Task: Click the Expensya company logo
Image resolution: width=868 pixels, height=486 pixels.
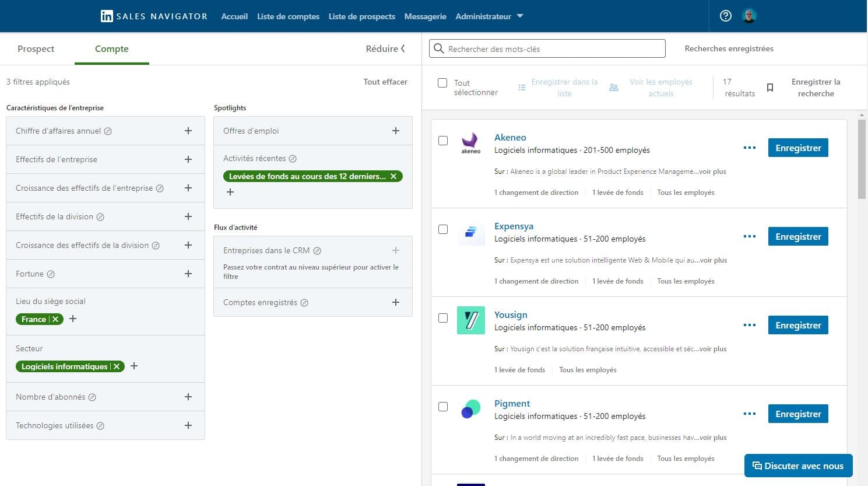Action: pyautogui.click(x=471, y=232)
